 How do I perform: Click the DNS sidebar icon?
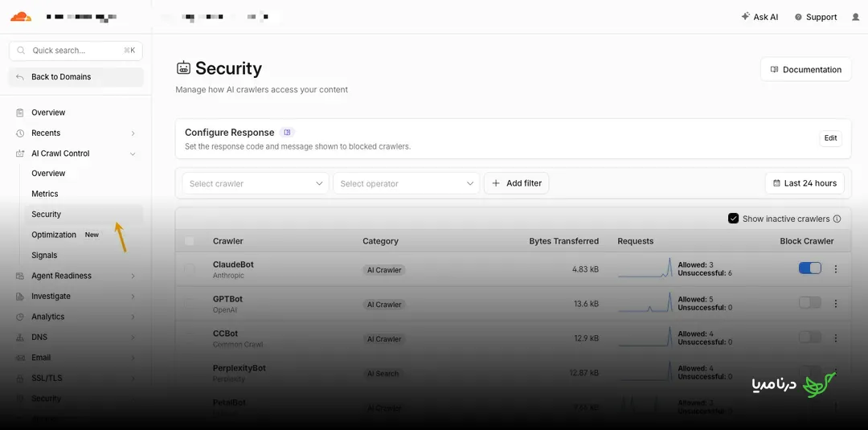pyautogui.click(x=20, y=337)
